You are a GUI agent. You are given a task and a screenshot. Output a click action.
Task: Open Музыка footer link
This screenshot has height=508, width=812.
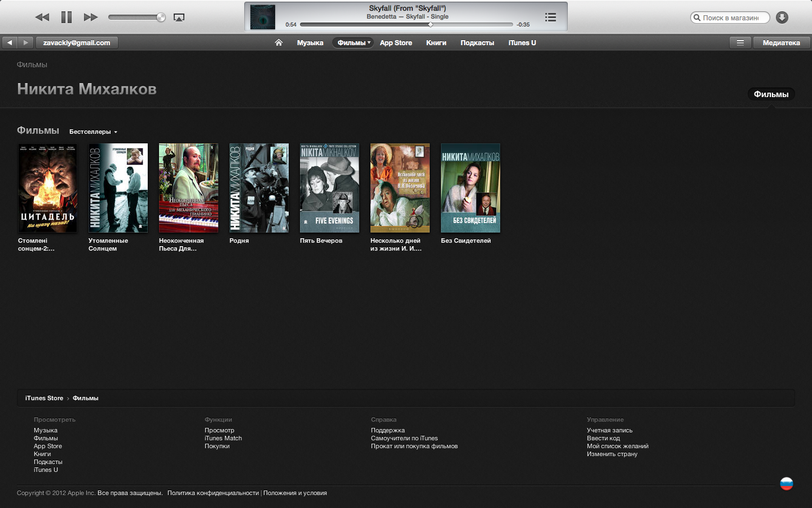click(x=46, y=430)
